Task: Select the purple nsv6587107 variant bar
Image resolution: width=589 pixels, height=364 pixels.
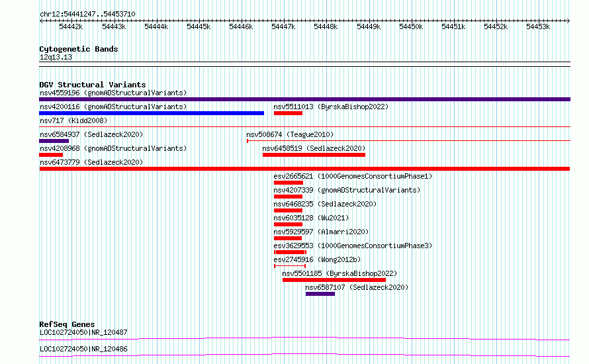Action: pyautogui.click(x=320, y=294)
